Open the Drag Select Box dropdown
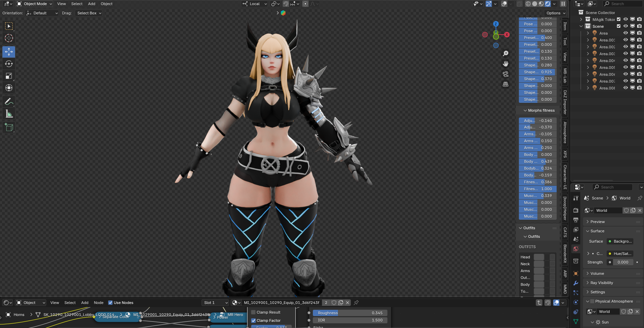644x328 pixels. tap(89, 13)
